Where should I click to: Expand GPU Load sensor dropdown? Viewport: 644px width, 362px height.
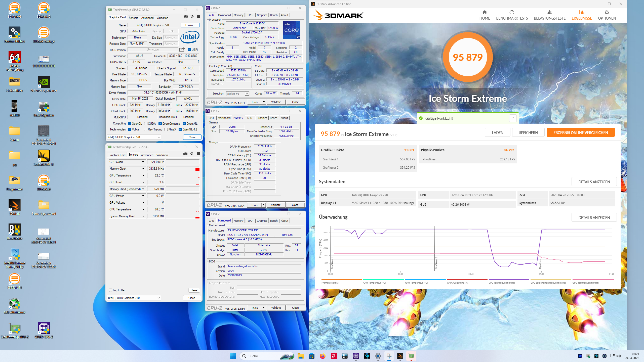click(143, 182)
